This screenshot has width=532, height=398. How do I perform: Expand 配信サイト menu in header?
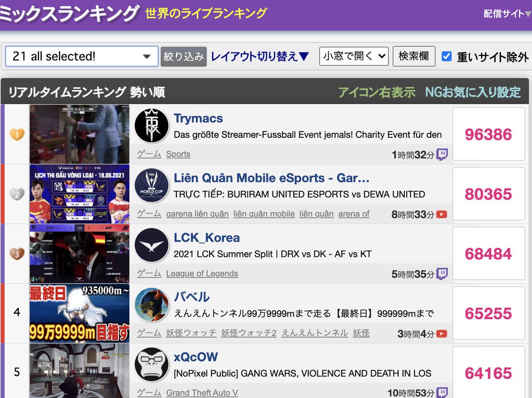(507, 14)
